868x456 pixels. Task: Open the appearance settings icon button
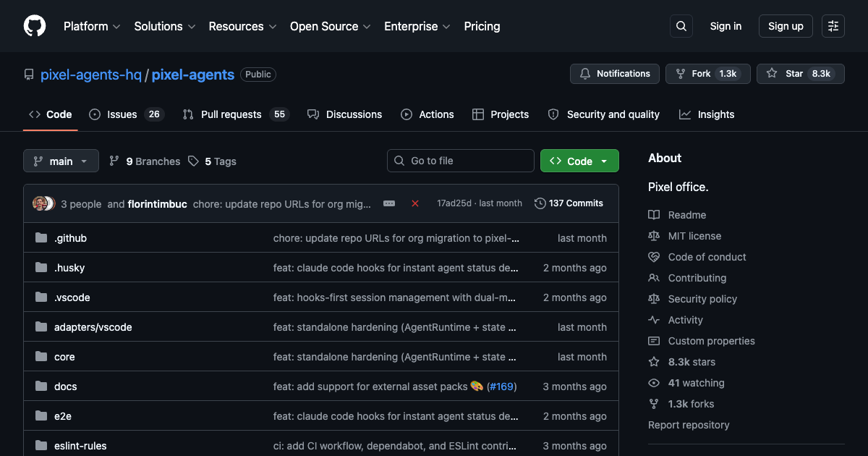pyautogui.click(x=833, y=26)
